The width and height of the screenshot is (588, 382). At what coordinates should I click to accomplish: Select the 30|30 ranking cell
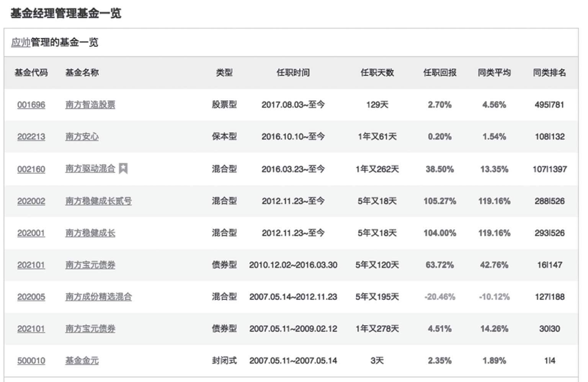click(550, 329)
